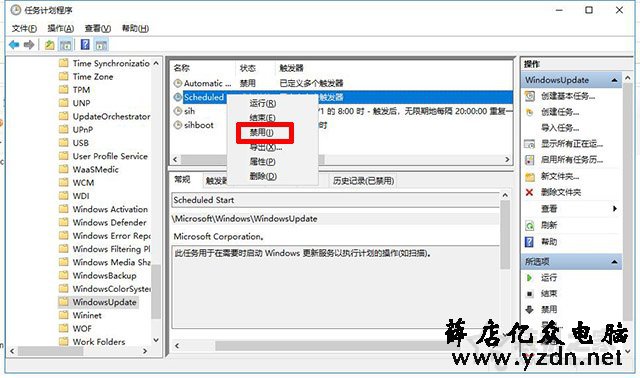Toggle the console tree pane toolbar icon
The image size is (640, 378).
coord(65,44)
